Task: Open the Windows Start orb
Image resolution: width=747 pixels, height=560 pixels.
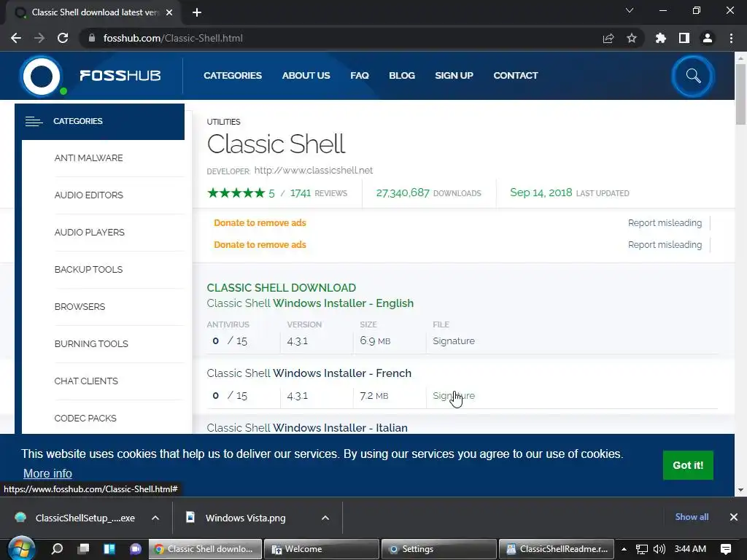Action: tap(21, 548)
